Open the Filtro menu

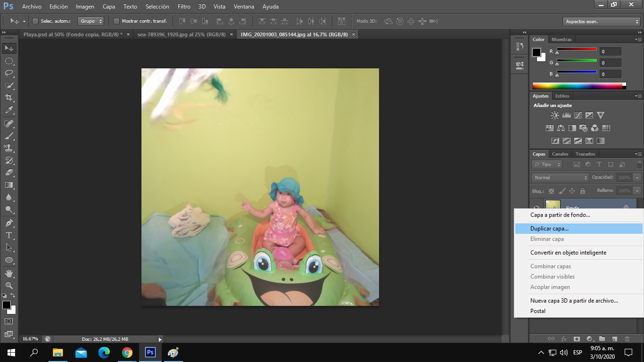pyautogui.click(x=184, y=7)
